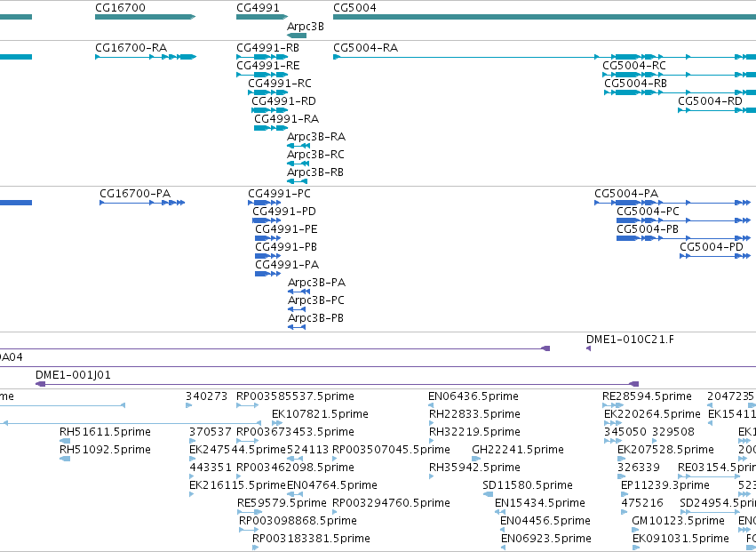This screenshot has width=756, height=552.
Task: Choose EST 370537
Action: (x=211, y=432)
